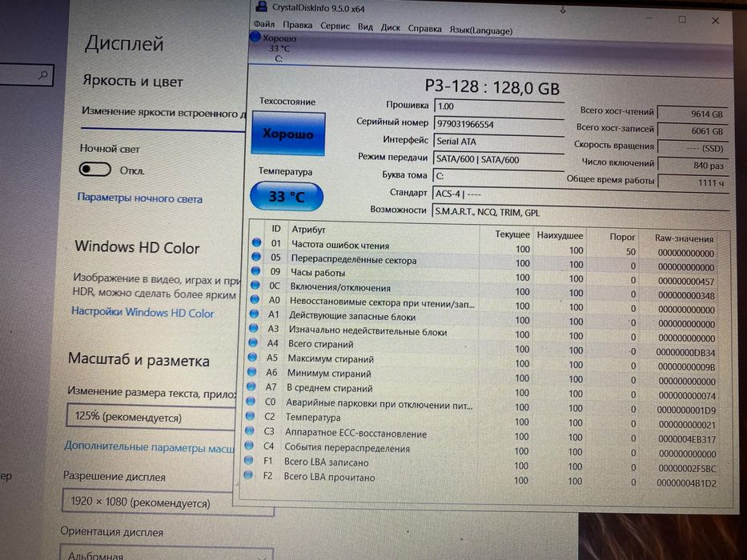
Task: Open the Альбомная orientation dropdown
Action: pos(167,554)
